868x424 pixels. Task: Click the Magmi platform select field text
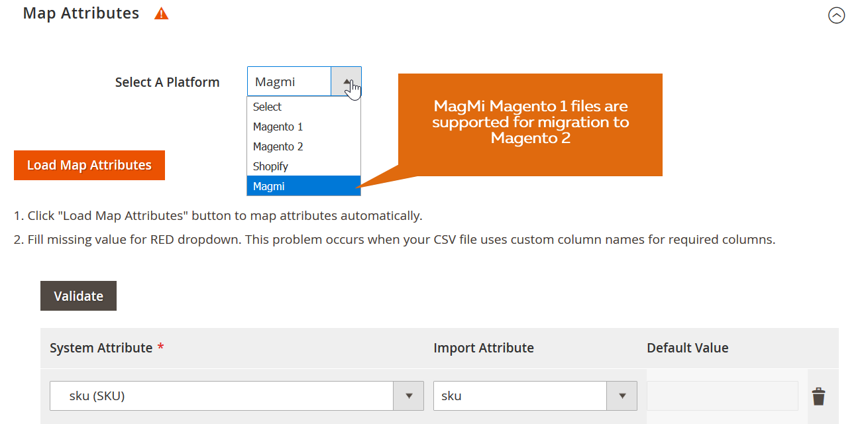[x=275, y=82]
